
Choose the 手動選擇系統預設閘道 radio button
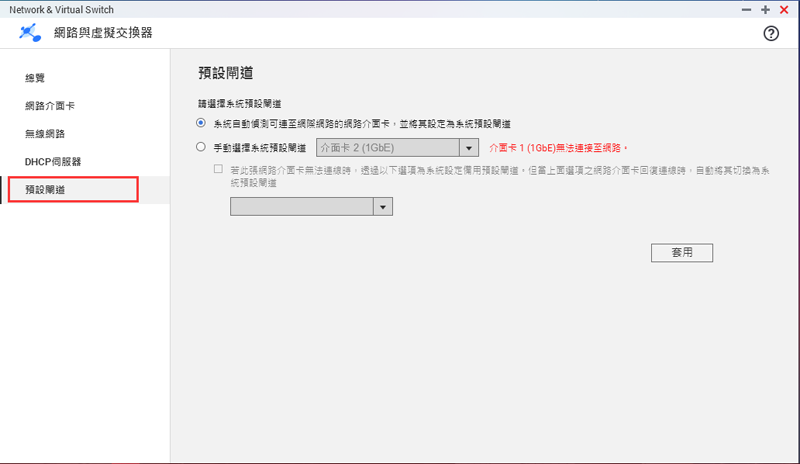click(201, 147)
